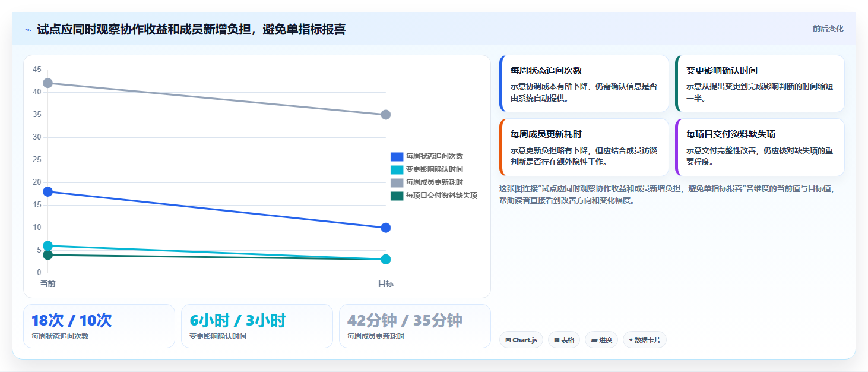Click the 目标 x-axis label

coord(385,283)
